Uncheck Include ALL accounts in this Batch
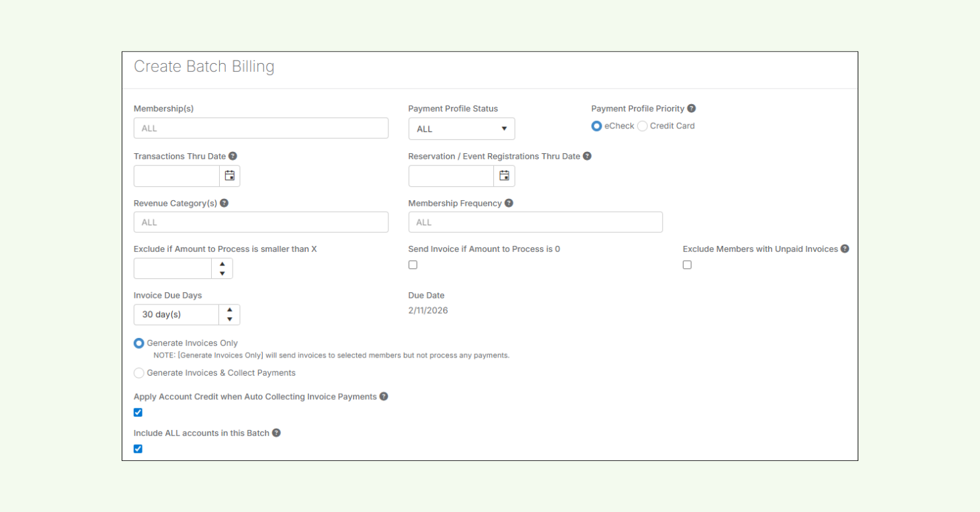 (138, 448)
